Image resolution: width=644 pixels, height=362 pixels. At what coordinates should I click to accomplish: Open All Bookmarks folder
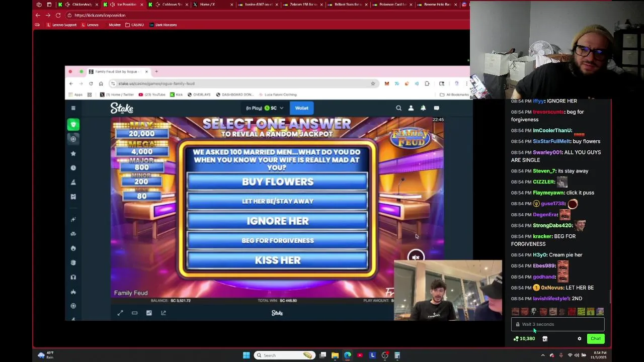(454, 95)
